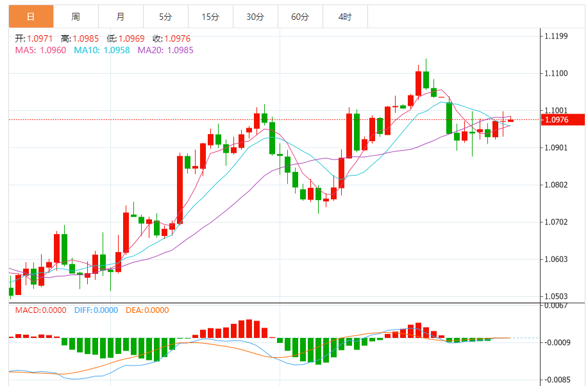
Task: Click the 1.0802 price axis label
Action: click(x=556, y=185)
